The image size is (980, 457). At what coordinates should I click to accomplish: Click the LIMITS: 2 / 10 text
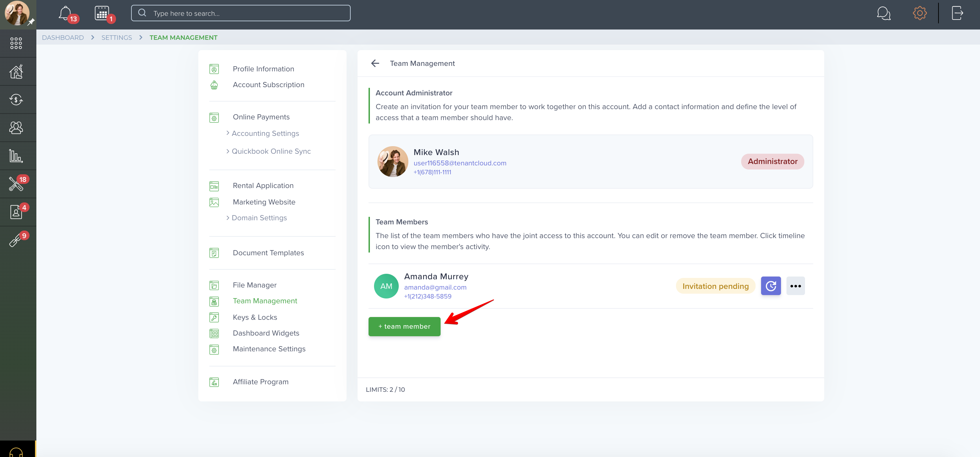click(x=385, y=389)
